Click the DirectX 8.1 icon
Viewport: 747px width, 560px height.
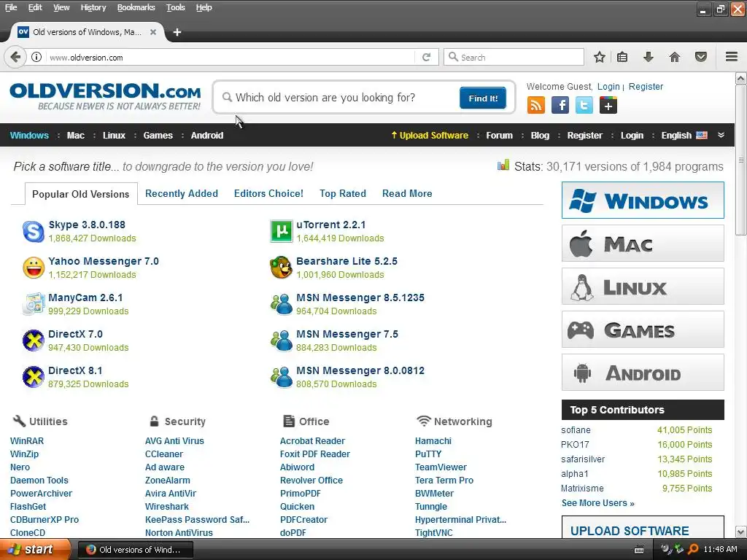pyautogui.click(x=34, y=377)
